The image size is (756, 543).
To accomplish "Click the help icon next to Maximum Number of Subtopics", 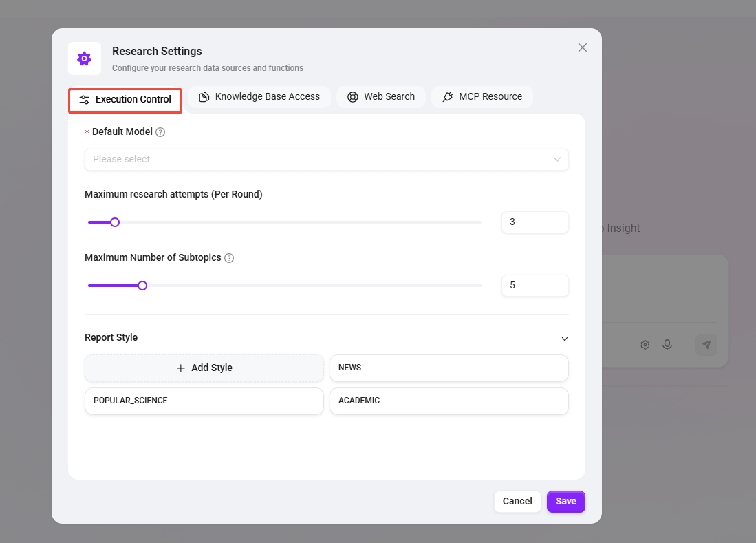I will pyautogui.click(x=229, y=258).
